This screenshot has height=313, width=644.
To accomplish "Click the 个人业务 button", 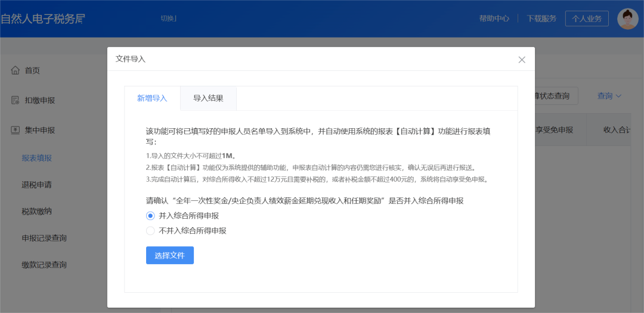I will 587,18.
